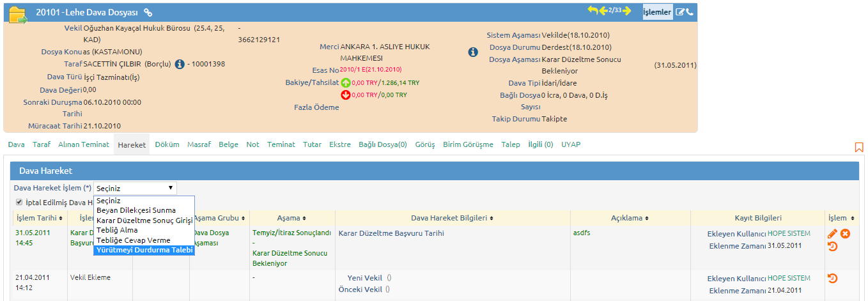
Task: Sort by Aşama column header
Action: click(x=292, y=218)
